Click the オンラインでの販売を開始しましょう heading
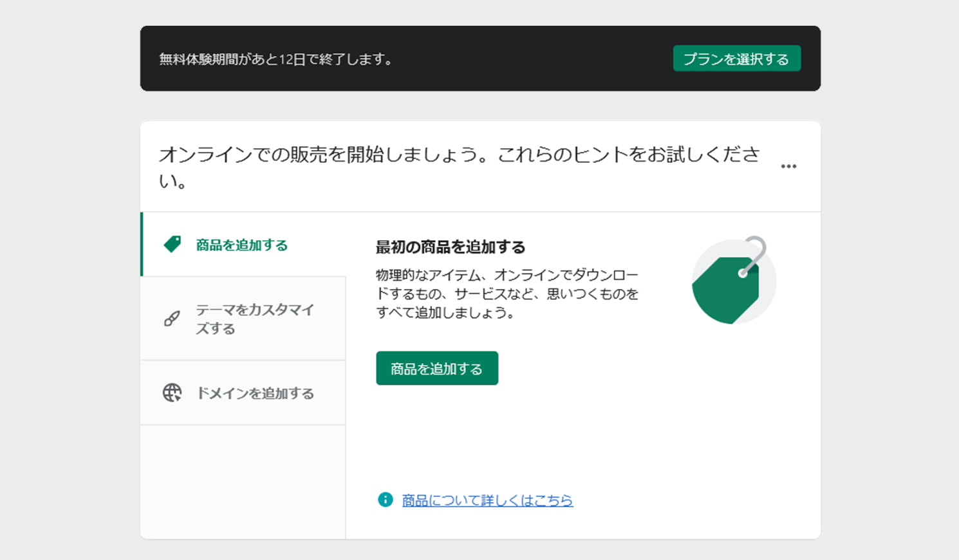 tap(459, 167)
